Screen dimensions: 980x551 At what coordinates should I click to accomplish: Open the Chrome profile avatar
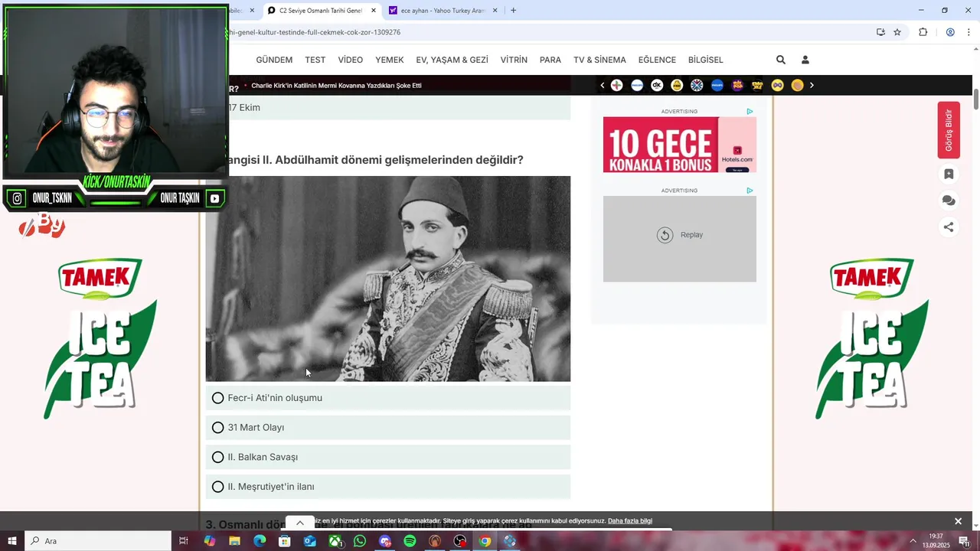pos(950,32)
